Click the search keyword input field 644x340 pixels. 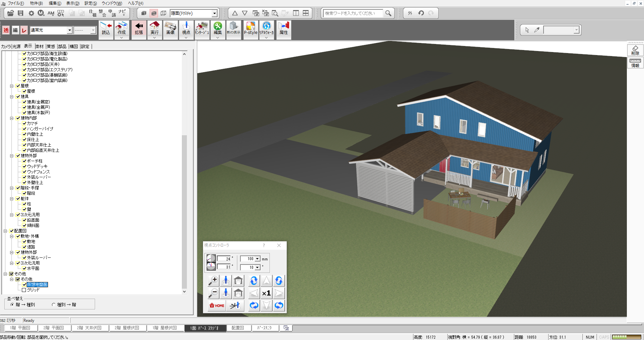coord(353,13)
